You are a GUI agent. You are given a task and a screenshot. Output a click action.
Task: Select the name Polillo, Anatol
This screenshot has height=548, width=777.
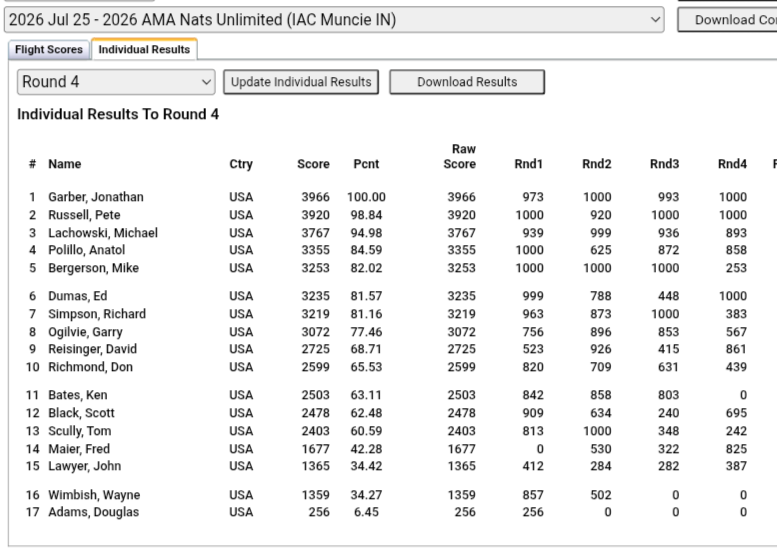[x=86, y=250]
